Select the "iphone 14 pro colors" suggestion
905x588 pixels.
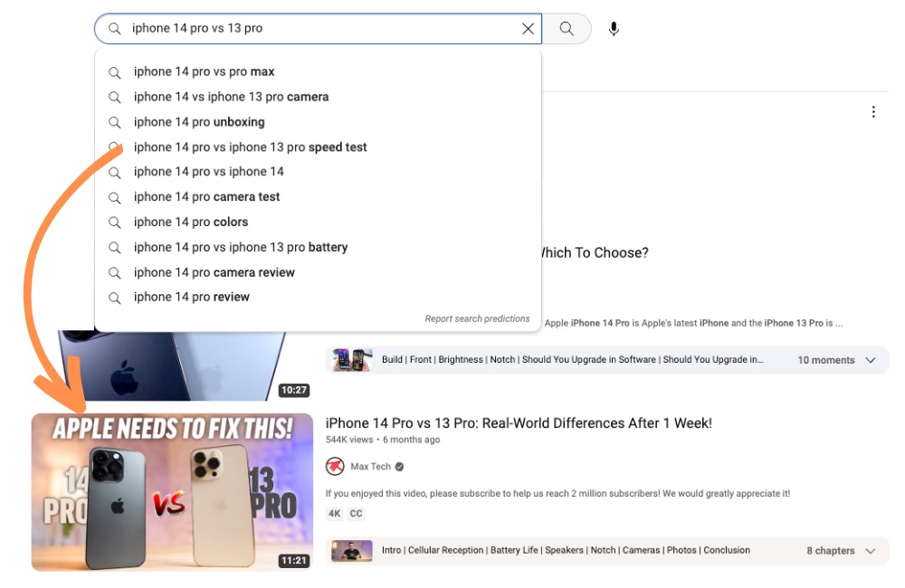pyautogui.click(x=318, y=223)
